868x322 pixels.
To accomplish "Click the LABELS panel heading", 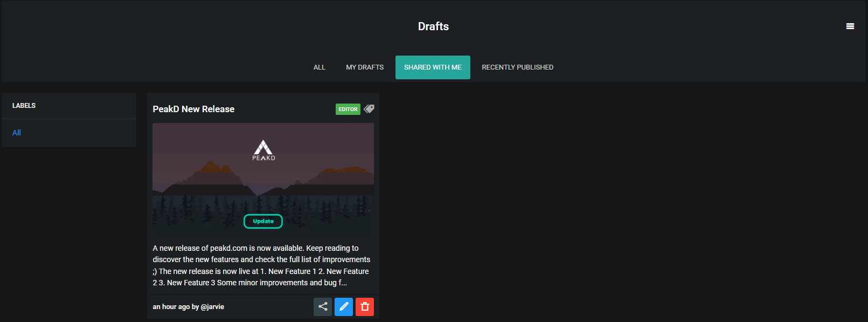I will [24, 106].
